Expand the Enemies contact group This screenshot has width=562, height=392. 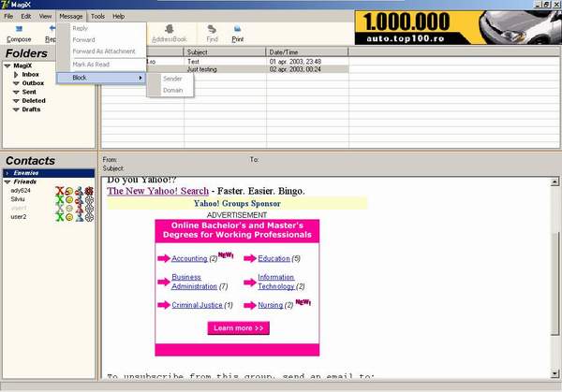click(7, 173)
